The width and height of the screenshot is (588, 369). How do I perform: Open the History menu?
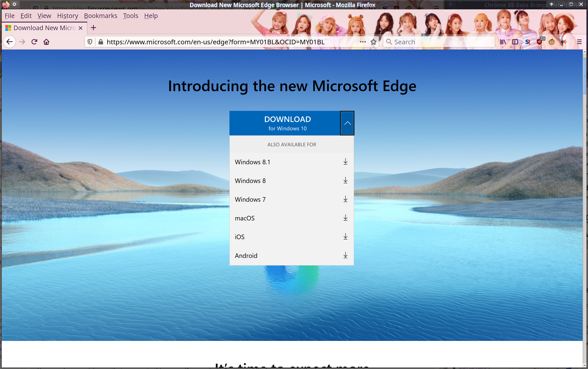(67, 16)
